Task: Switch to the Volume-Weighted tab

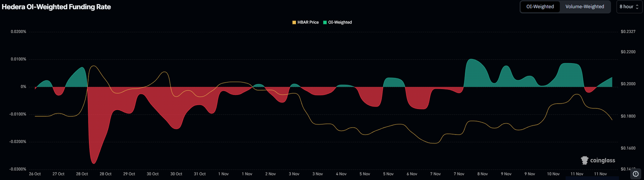Action: tap(584, 7)
